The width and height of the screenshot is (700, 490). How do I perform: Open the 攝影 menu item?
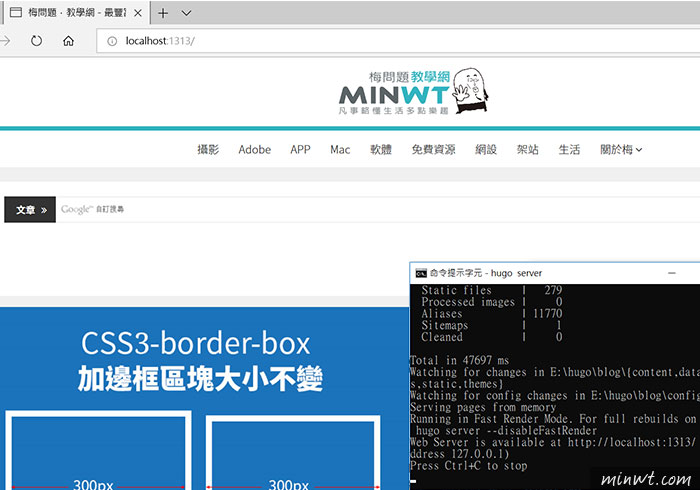tap(208, 149)
